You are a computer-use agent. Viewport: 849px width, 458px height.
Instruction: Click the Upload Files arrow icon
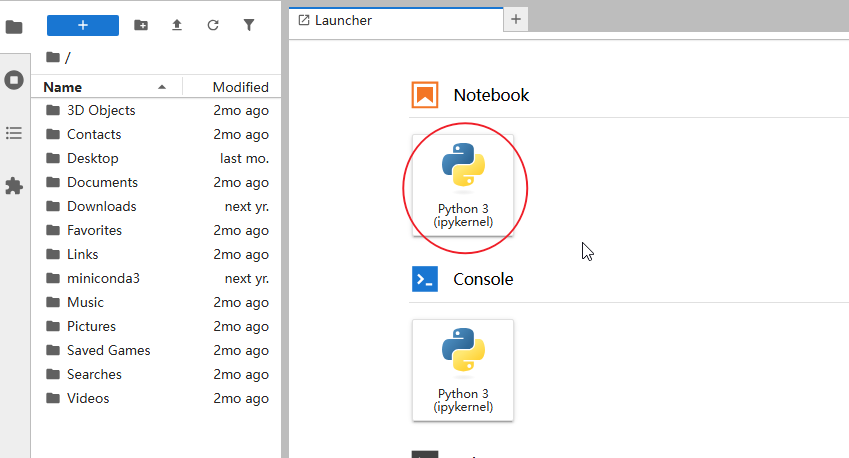click(x=177, y=25)
